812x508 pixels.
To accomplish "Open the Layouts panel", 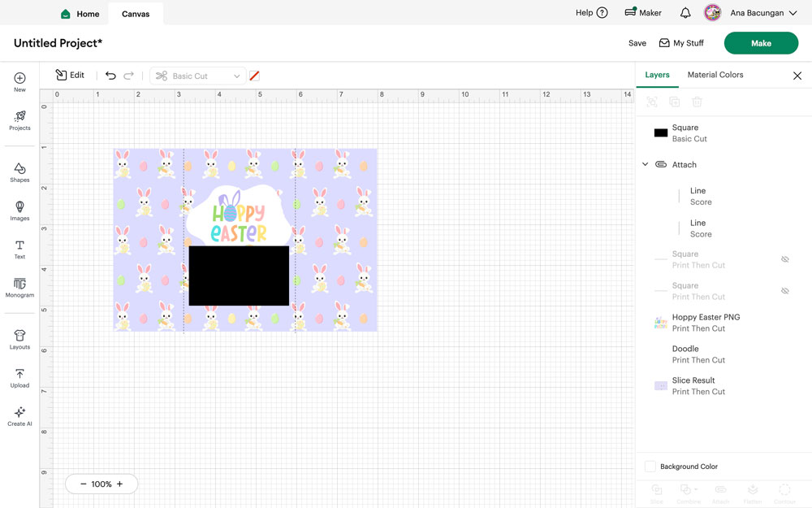I will (19, 339).
